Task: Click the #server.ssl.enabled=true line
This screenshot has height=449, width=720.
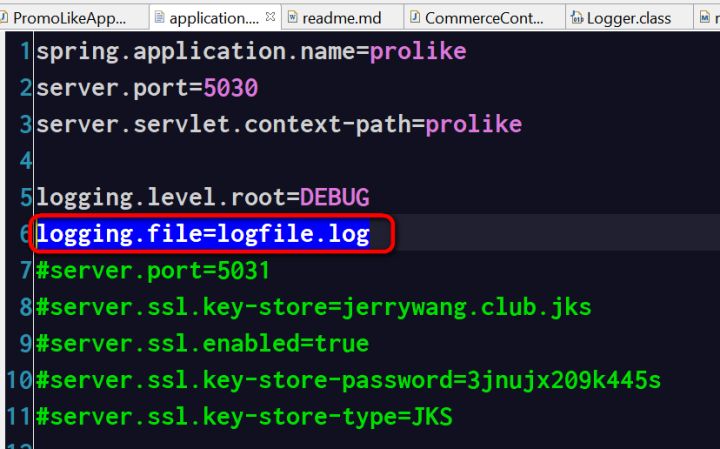Action: pyautogui.click(x=202, y=343)
